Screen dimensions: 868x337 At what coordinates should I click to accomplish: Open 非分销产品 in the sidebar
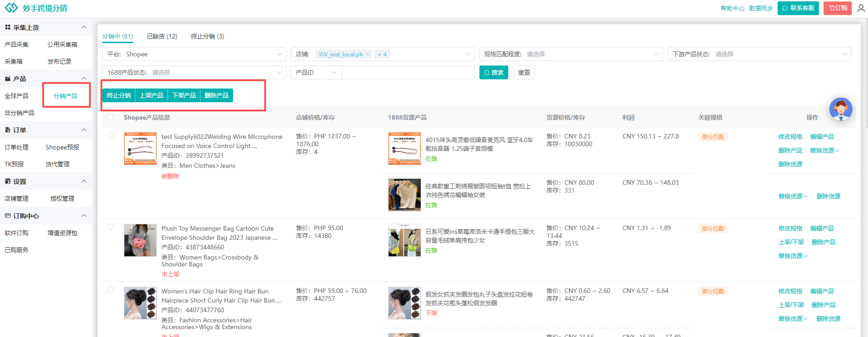pos(19,113)
